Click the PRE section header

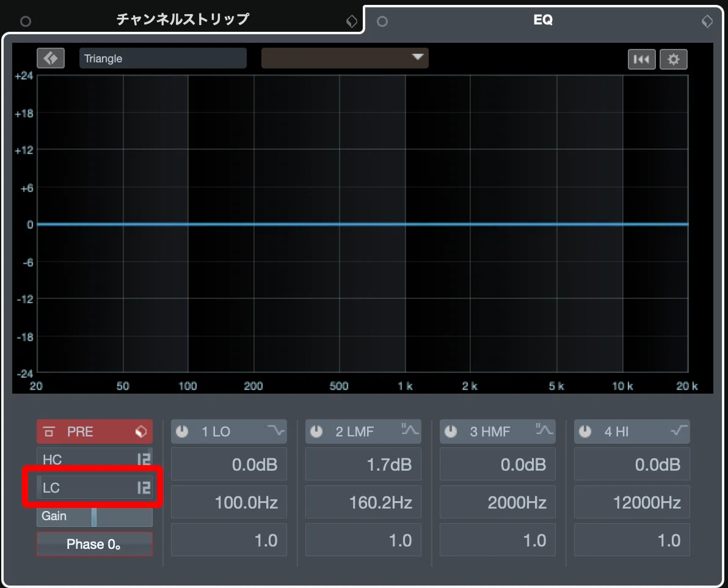click(x=95, y=432)
